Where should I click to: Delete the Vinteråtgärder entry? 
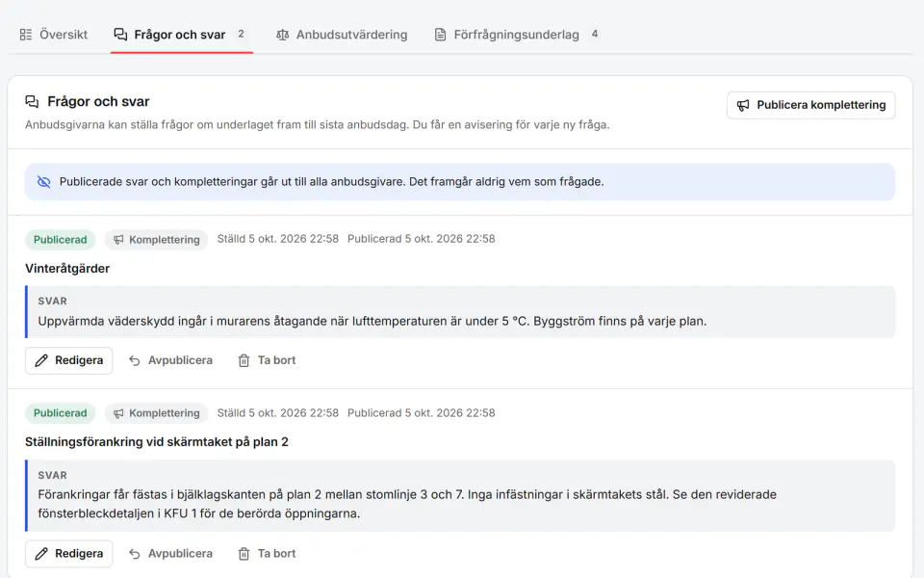(x=267, y=360)
